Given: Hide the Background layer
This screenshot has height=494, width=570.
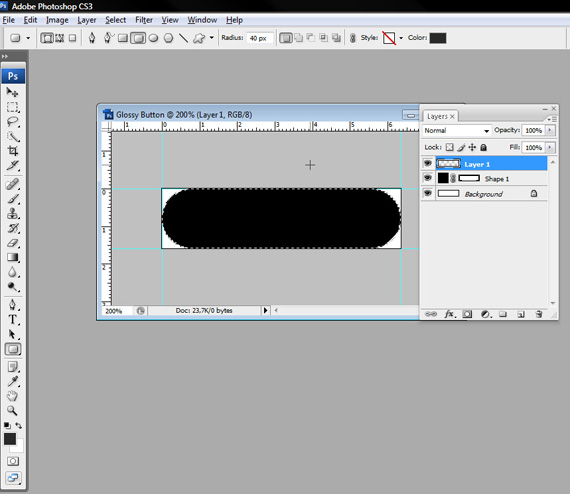Looking at the screenshot, I should (428, 193).
